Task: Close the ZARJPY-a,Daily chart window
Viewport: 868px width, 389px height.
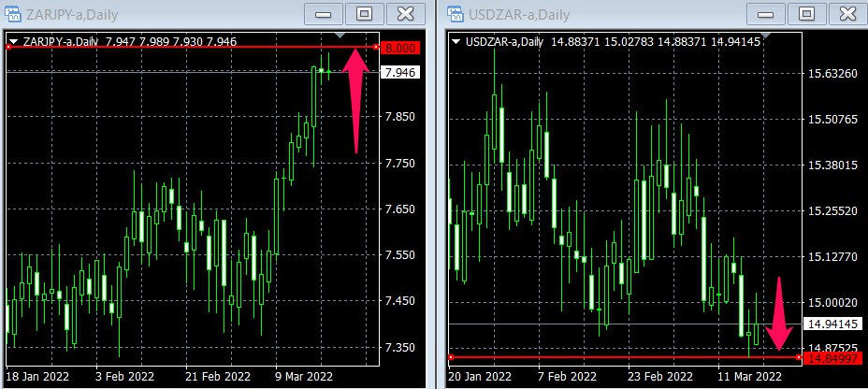Action: click(406, 14)
